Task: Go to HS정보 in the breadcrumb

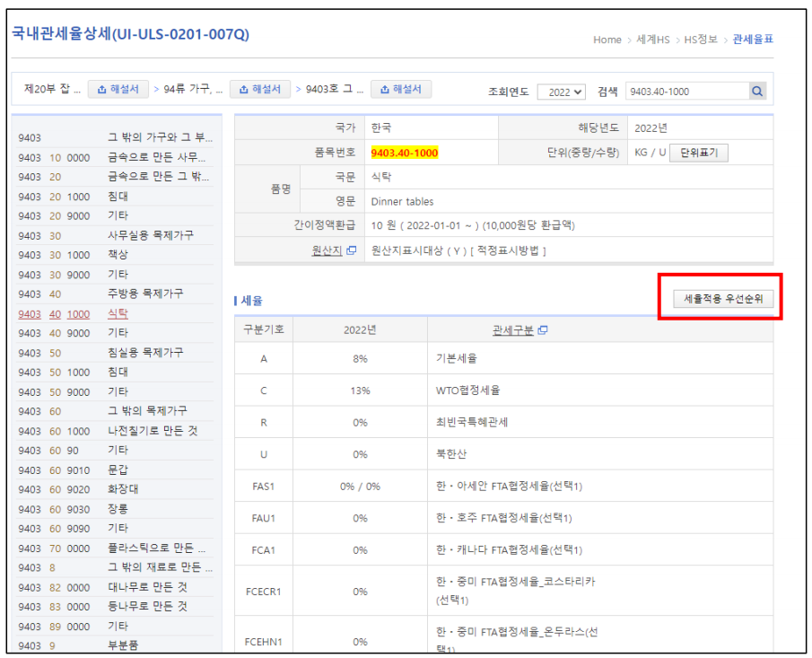Action: pyautogui.click(x=701, y=39)
